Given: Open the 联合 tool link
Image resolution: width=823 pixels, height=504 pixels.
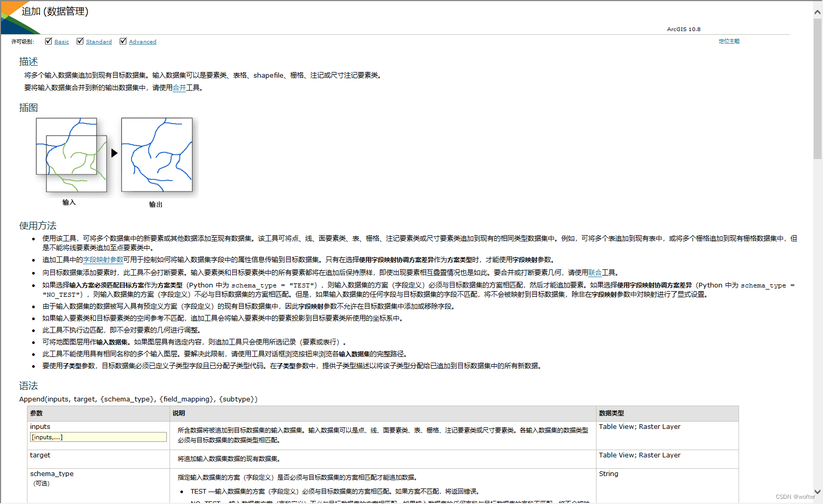Looking at the screenshot, I should click(x=595, y=272).
